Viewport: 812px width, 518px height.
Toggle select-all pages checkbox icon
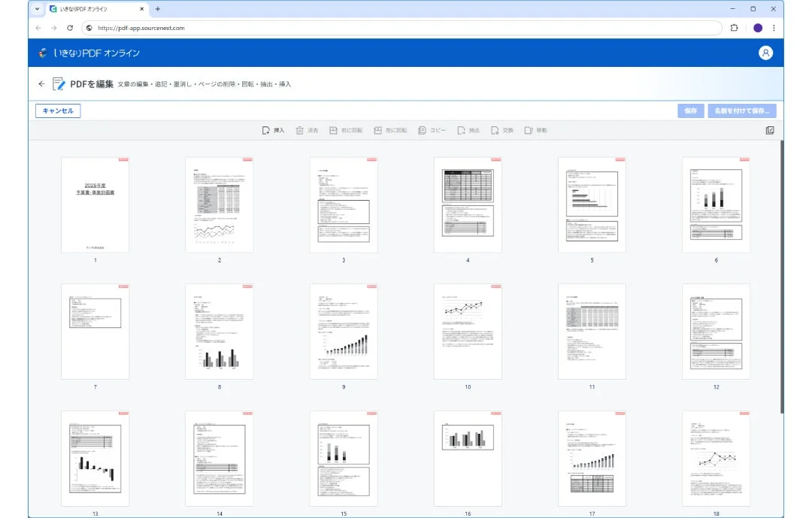[770, 131]
